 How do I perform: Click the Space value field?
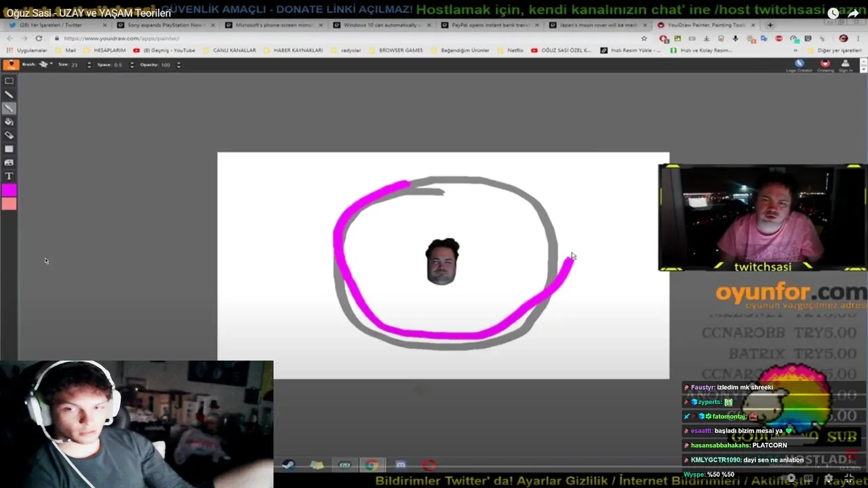point(118,64)
